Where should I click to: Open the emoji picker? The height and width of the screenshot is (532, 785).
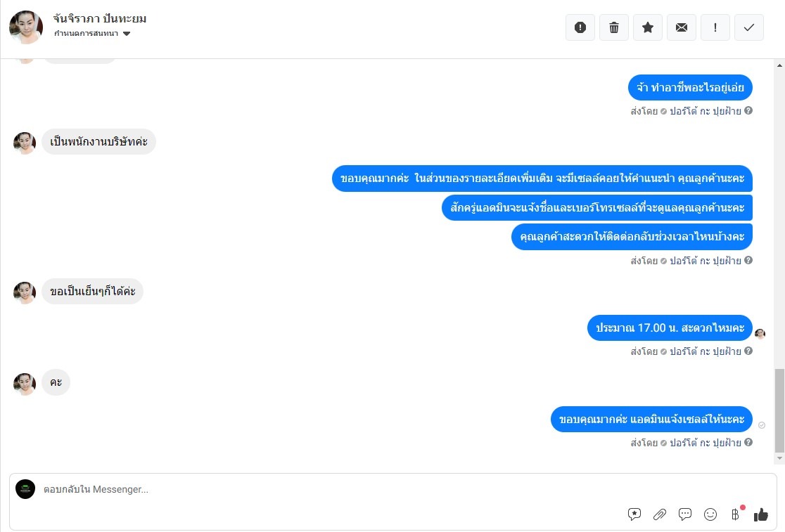[x=710, y=514]
